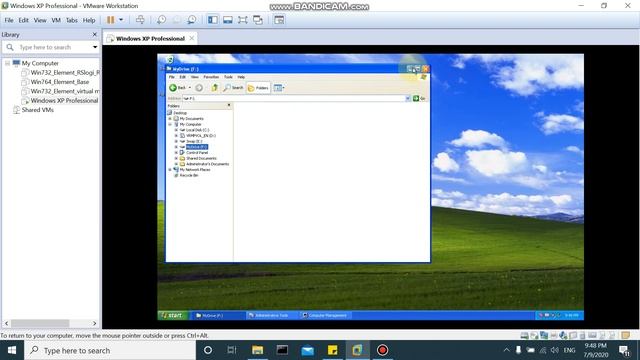Select Desktop in Folders tree
This screenshot has width=640, height=360.
pos(180,113)
